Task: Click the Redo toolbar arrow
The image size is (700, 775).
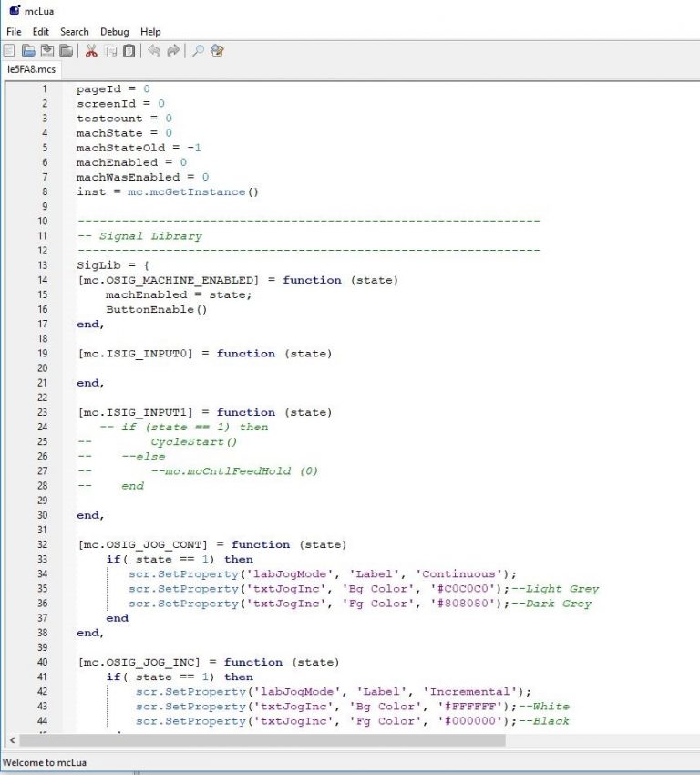Action: pyautogui.click(x=173, y=51)
